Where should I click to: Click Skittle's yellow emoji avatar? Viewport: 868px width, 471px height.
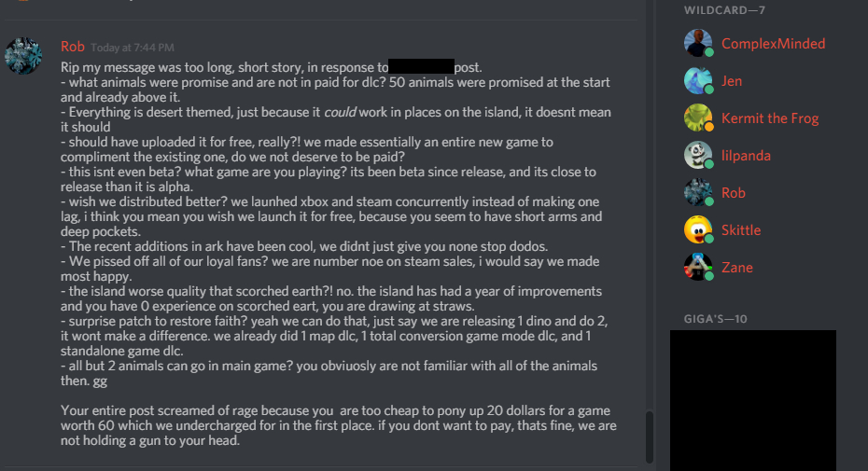[698, 230]
